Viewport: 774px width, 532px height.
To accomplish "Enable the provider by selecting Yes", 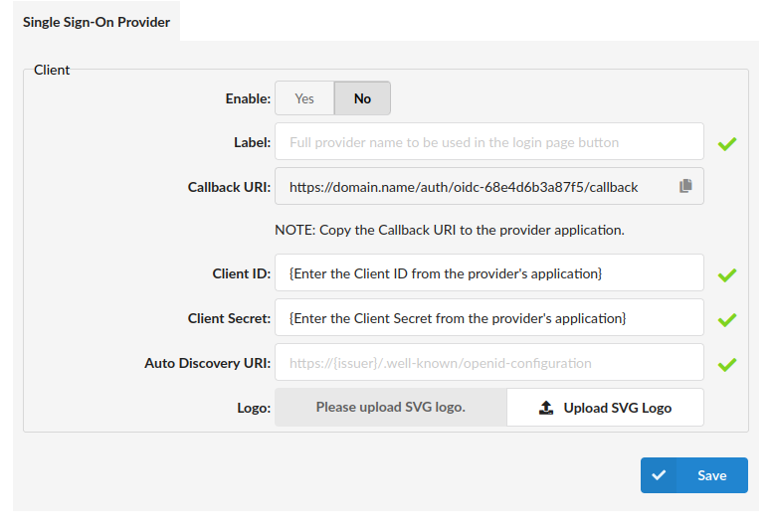I will 304,98.
